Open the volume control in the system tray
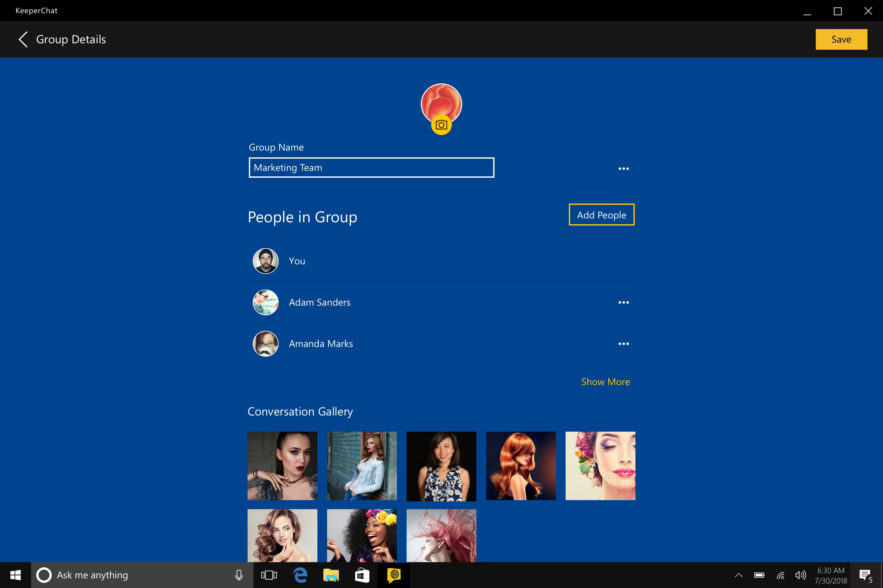The width and height of the screenshot is (883, 588). point(800,574)
